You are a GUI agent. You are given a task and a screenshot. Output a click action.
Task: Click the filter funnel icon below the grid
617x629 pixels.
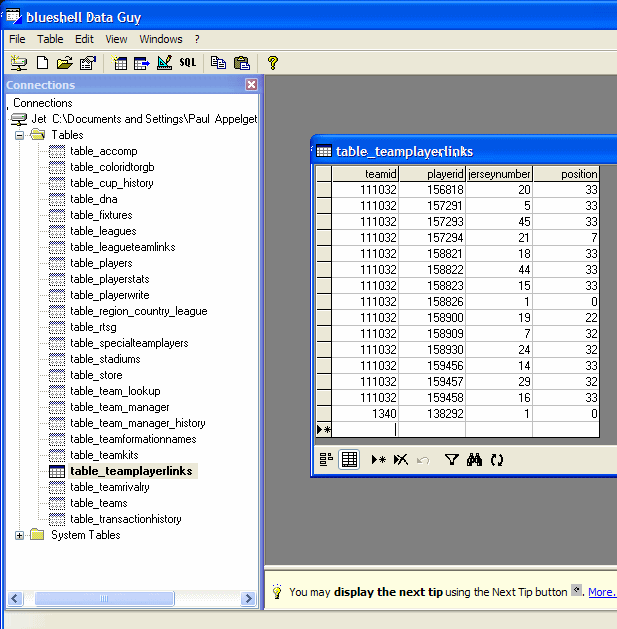click(451, 460)
